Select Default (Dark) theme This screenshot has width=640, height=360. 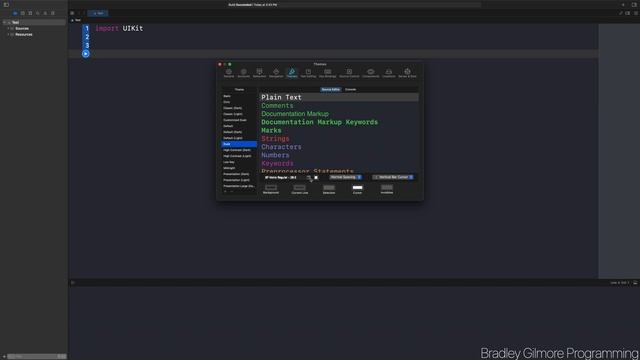239,132
